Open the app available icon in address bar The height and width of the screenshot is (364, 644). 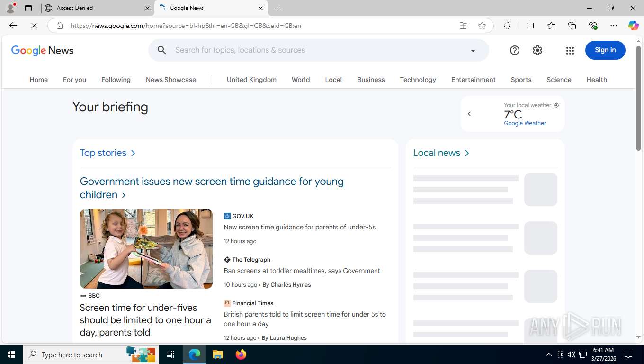(x=463, y=26)
